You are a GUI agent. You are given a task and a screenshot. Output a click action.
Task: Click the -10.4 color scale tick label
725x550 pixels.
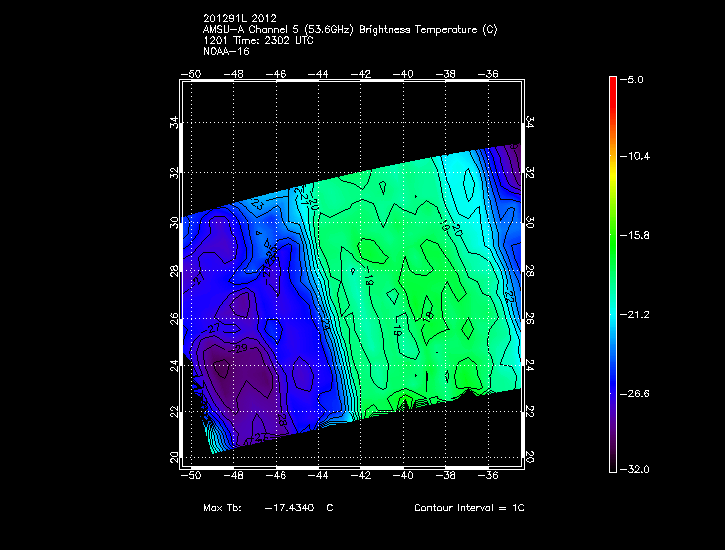pyautogui.click(x=640, y=157)
